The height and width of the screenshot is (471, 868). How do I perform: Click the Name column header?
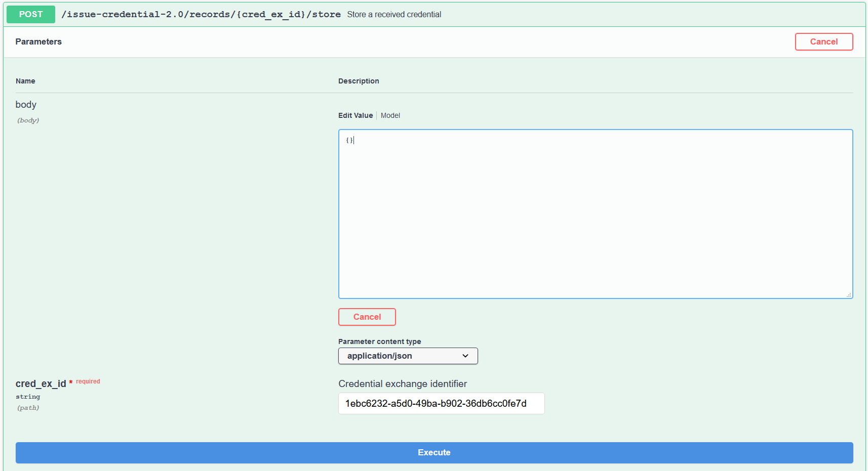(x=25, y=81)
